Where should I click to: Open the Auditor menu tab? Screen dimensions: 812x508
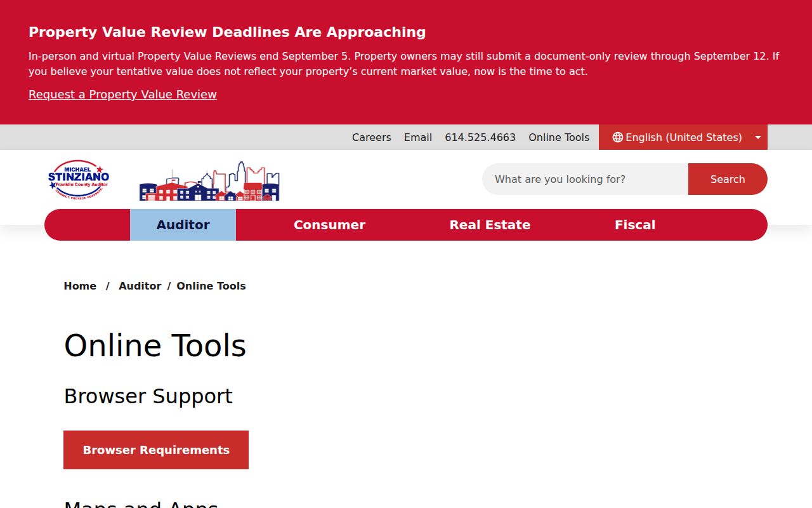[x=183, y=225]
